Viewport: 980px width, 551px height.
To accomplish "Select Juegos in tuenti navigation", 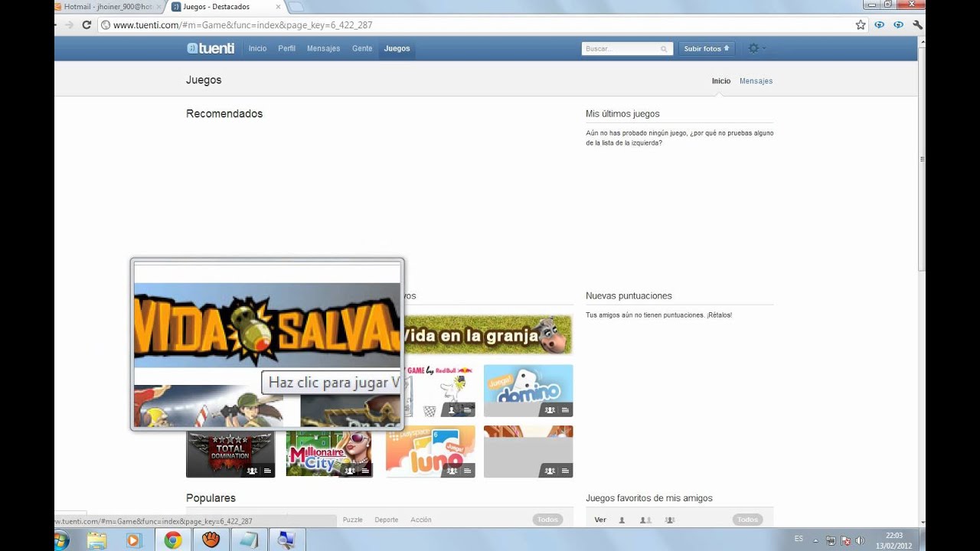I will (x=397, y=48).
